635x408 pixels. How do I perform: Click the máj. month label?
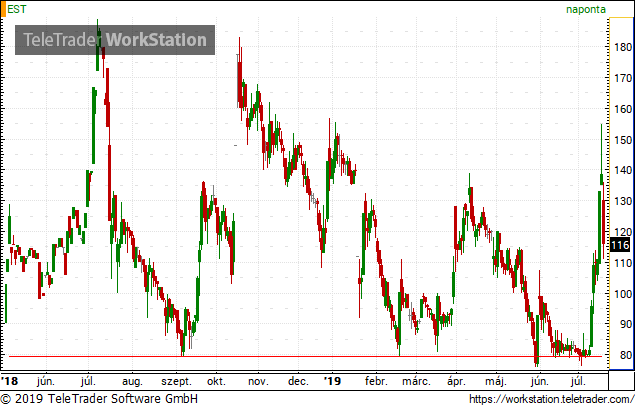pos(496,382)
